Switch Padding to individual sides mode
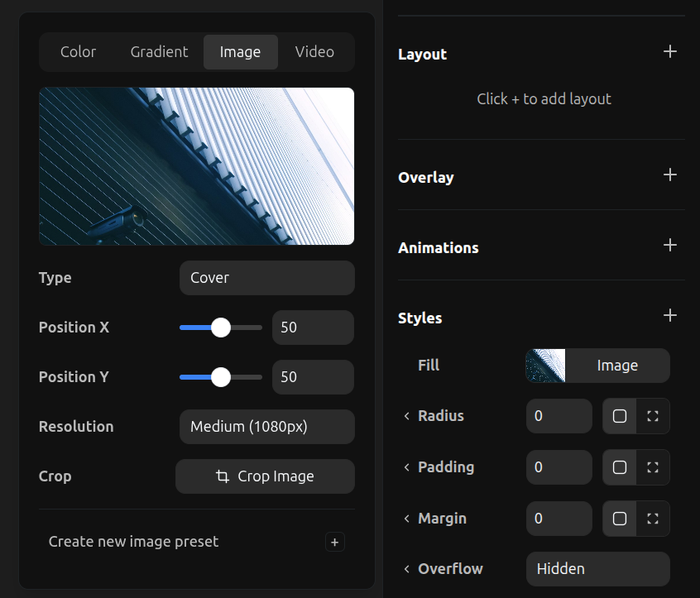 click(653, 467)
